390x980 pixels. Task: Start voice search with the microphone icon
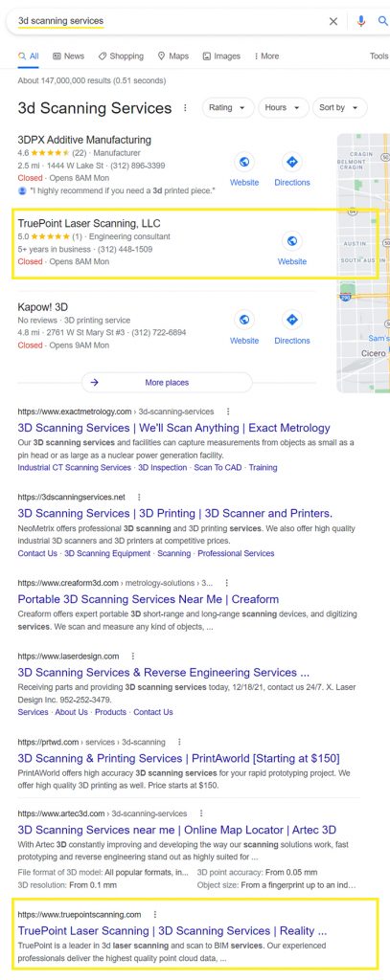tap(360, 21)
